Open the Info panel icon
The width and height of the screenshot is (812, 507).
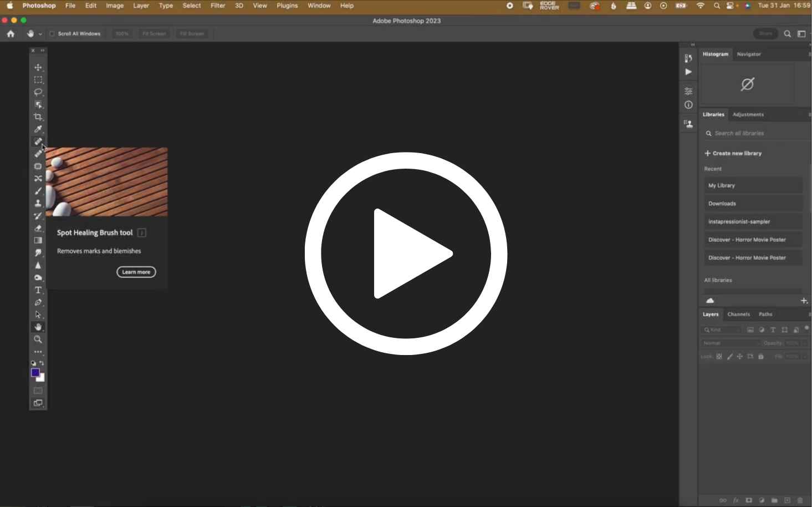(x=688, y=105)
